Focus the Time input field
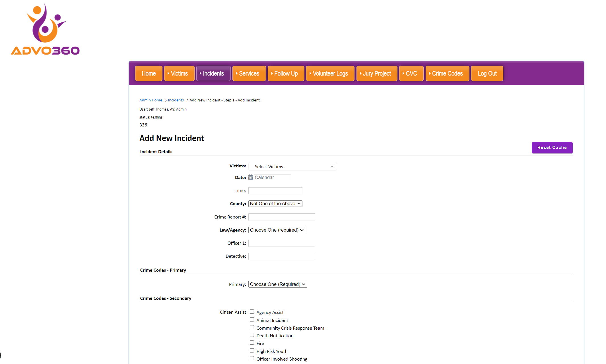This screenshot has height=364, width=606. [x=275, y=191]
